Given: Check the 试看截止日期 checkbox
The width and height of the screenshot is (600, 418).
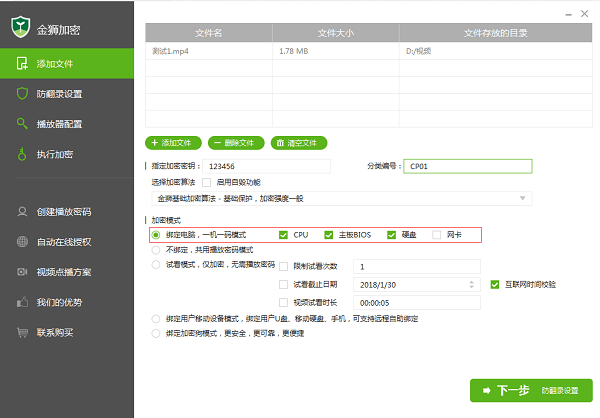Looking at the screenshot, I should click(284, 284).
